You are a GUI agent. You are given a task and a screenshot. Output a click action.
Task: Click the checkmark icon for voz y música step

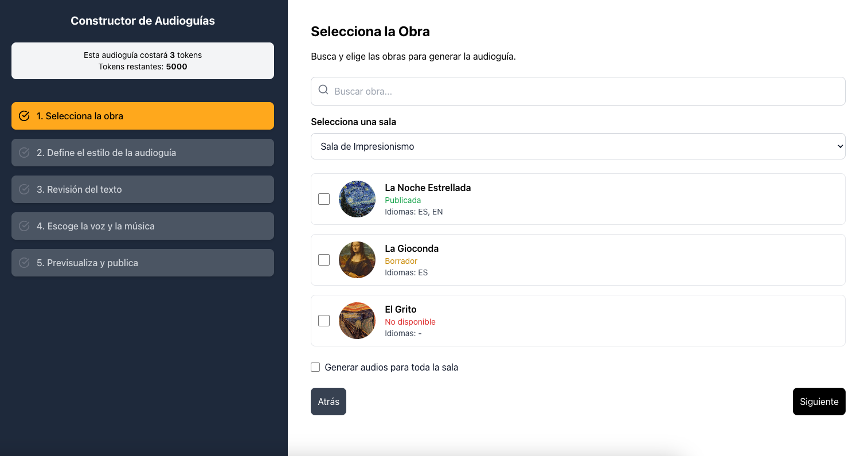click(24, 226)
